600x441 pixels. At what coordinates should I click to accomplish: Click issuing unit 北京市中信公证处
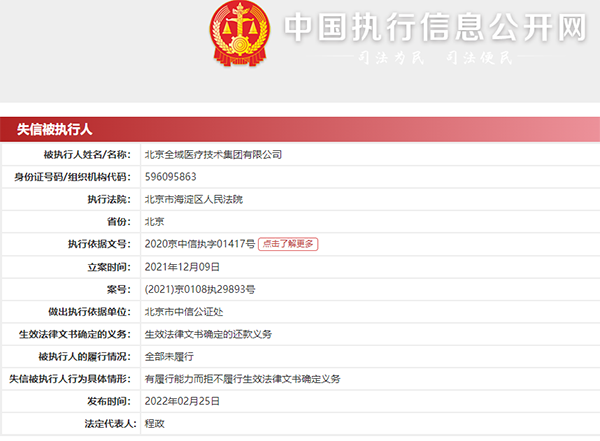[x=184, y=312]
